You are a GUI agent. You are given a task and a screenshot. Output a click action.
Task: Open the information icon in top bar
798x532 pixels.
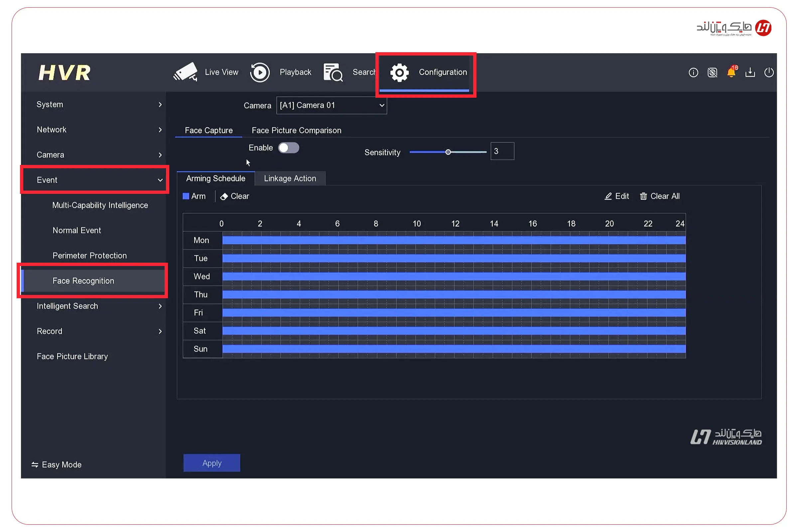coord(693,72)
